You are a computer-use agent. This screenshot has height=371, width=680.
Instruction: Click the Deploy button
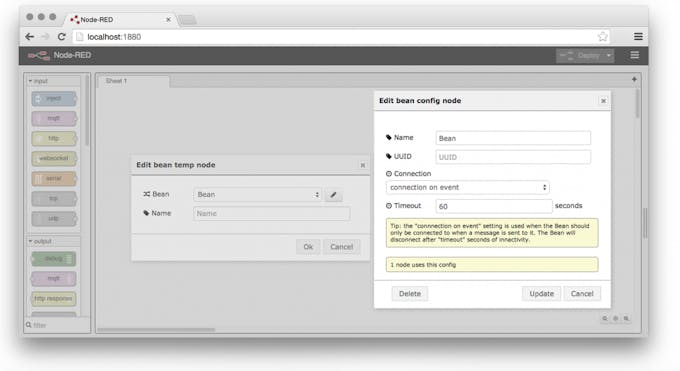point(580,56)
